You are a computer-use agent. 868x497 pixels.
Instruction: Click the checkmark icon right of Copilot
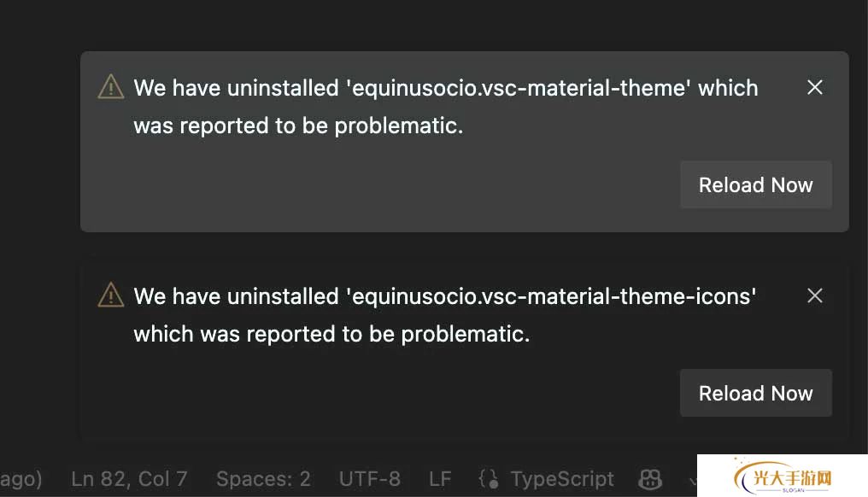point(690,479)
